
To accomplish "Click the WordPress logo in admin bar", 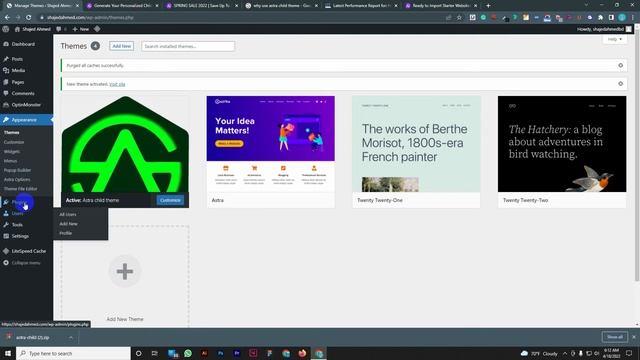I will 6,29.
